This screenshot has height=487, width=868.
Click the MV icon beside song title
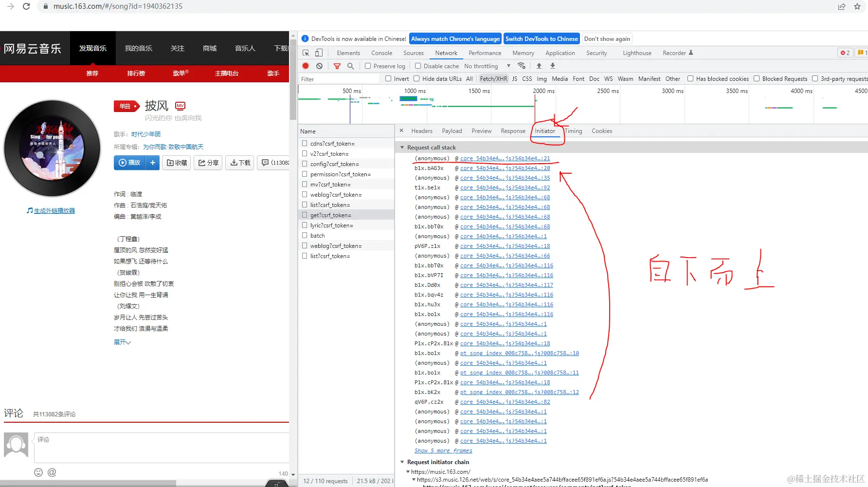click(x=181, y=106)
